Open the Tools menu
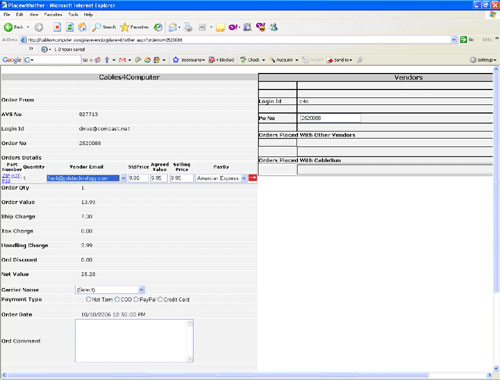This screenshot has width=500, height=380. 73,15
